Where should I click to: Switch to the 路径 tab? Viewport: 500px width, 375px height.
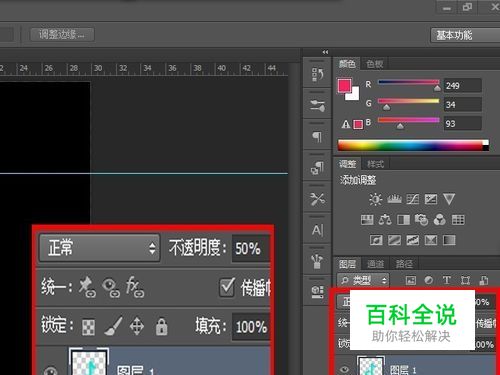[x=404, y=264]
